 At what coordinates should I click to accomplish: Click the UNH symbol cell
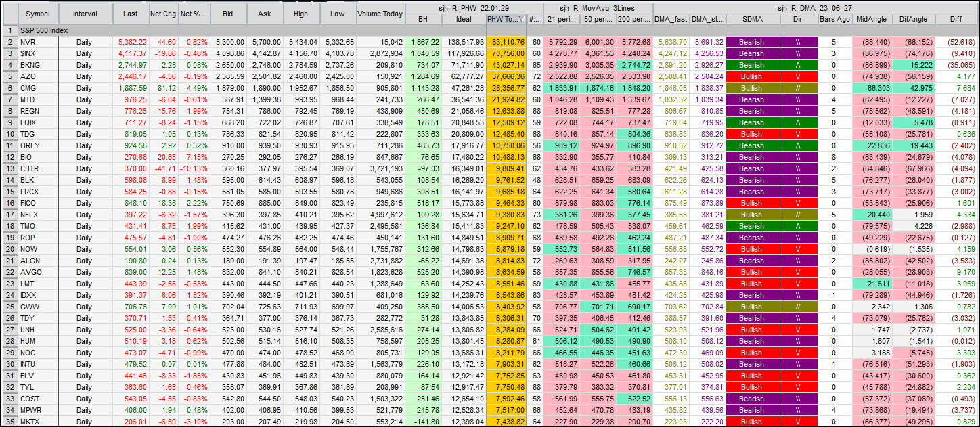click(x=38, y=330)
